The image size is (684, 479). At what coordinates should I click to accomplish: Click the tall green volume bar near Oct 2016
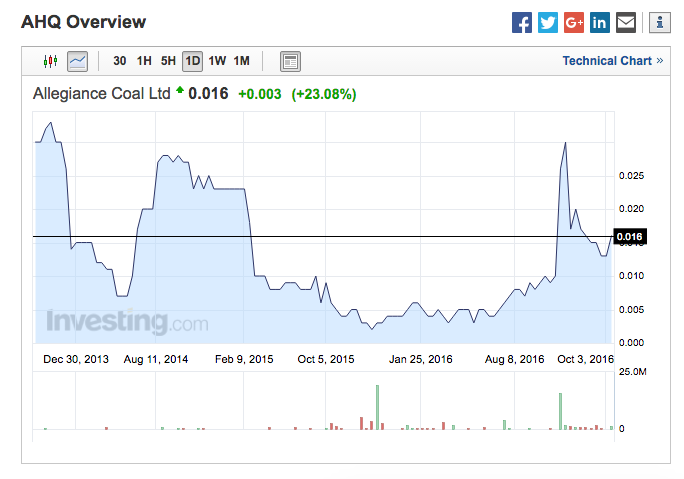tap(560, 411)
